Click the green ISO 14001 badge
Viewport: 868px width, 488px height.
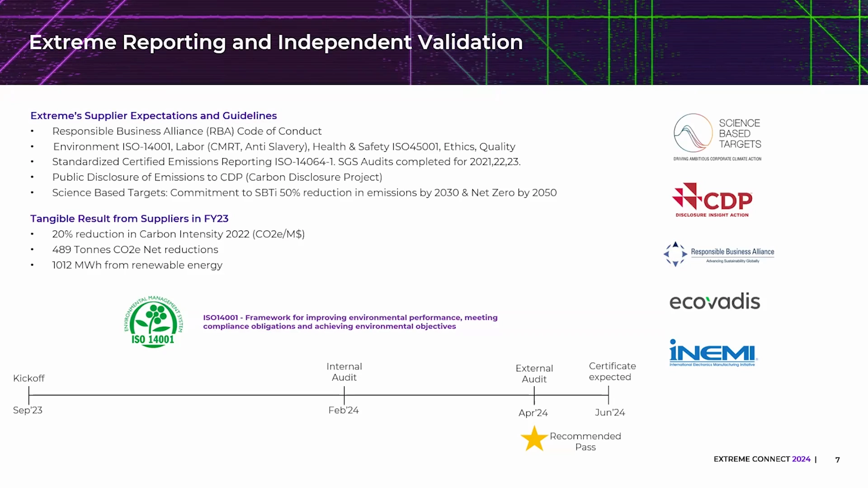(154, 322)
